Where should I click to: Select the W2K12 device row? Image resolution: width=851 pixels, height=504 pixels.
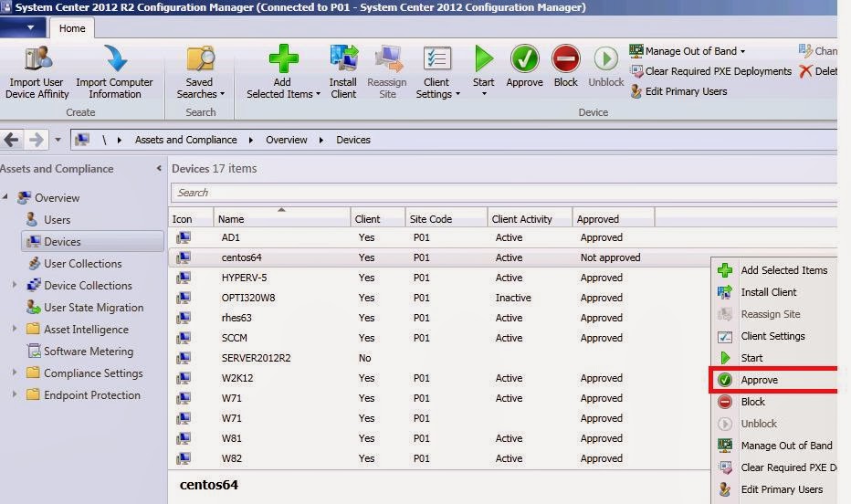(x=439, y=378)
